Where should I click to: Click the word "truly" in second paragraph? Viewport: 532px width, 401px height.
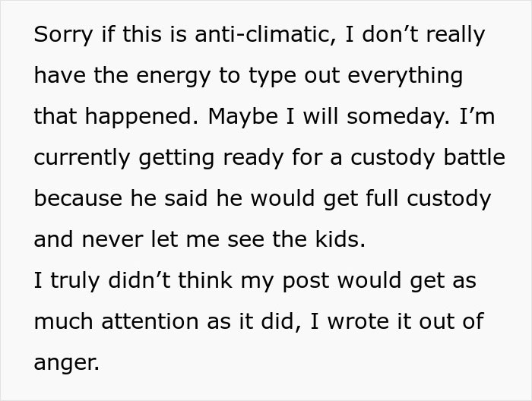[x=75, y=281]
